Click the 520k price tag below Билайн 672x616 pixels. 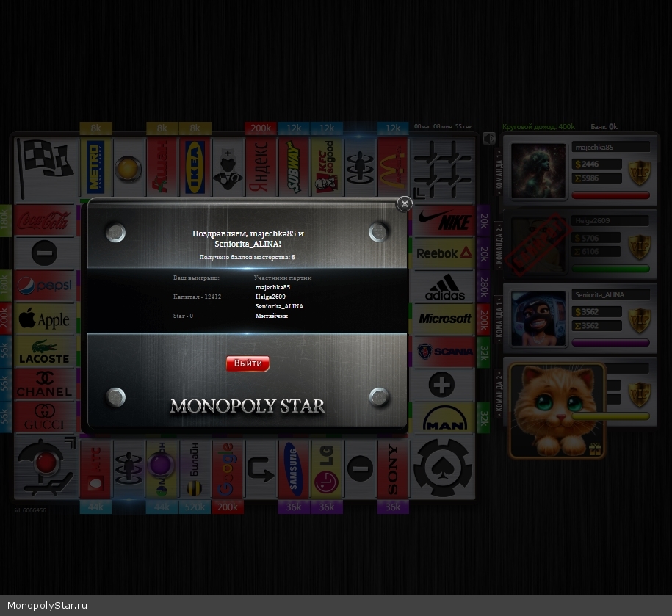pos(195,507)
